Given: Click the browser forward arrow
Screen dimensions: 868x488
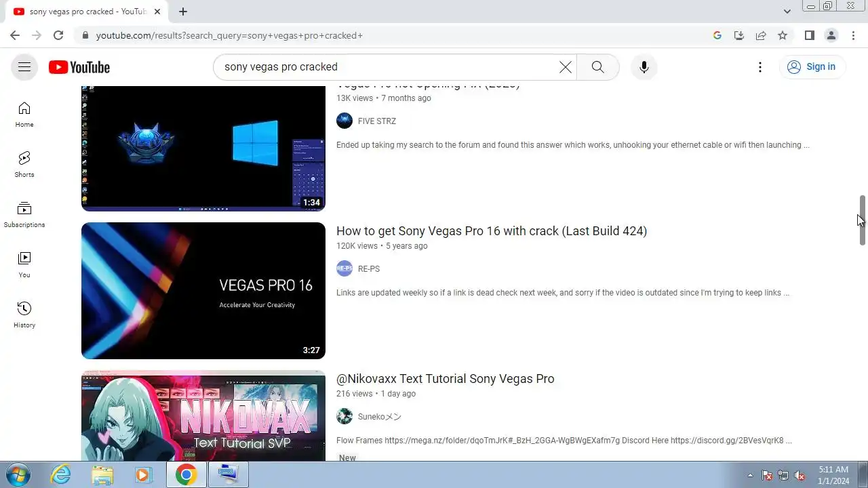Looking at the screenshot, I should [x=37, y=35].
